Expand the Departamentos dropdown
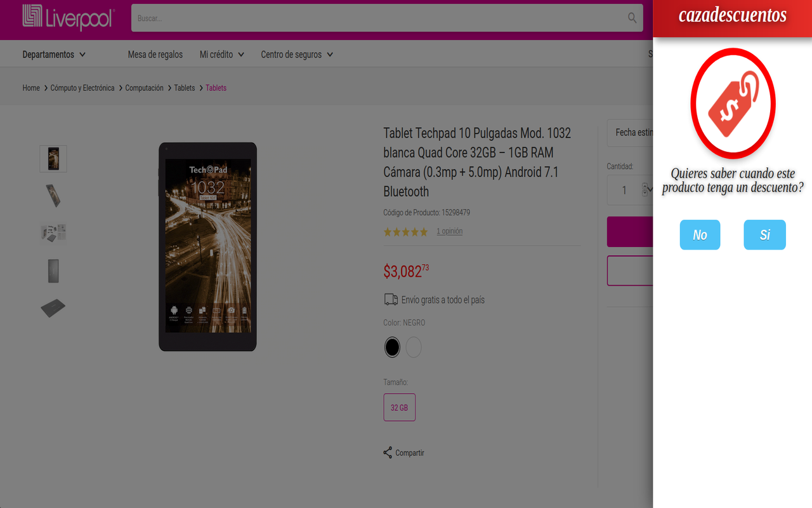812x508 pixels. click(x=54, y=55)
